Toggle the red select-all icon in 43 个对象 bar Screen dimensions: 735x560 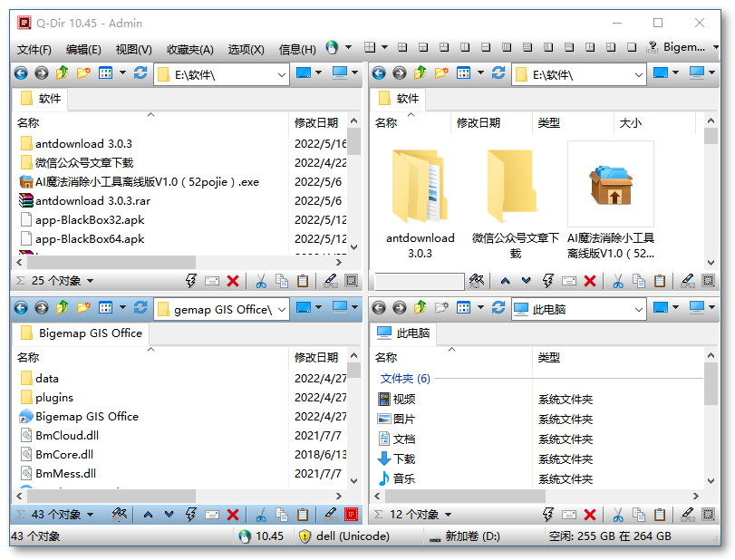point(351,515)
